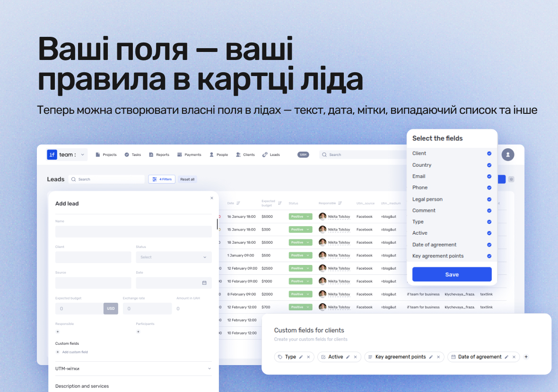Open the team switcher dropdown chevron
Image resolution: width=558 pixels, height=392 pixels.
83,154
